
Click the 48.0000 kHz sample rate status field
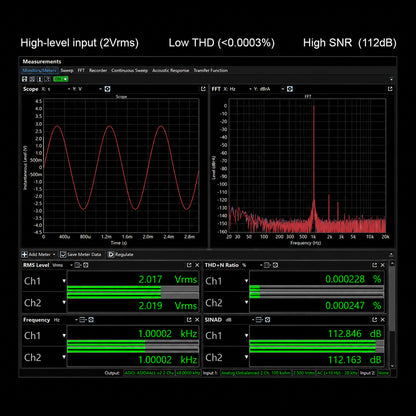tap(188, 373)
